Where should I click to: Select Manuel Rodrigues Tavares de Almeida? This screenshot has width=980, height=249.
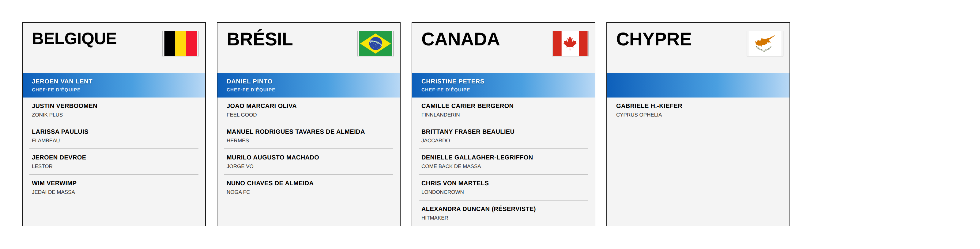[x=308, y=136]
